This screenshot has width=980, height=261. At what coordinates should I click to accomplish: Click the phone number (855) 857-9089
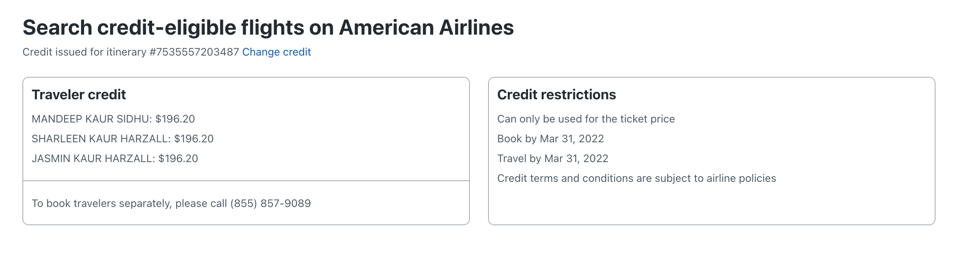click(270, 204)
